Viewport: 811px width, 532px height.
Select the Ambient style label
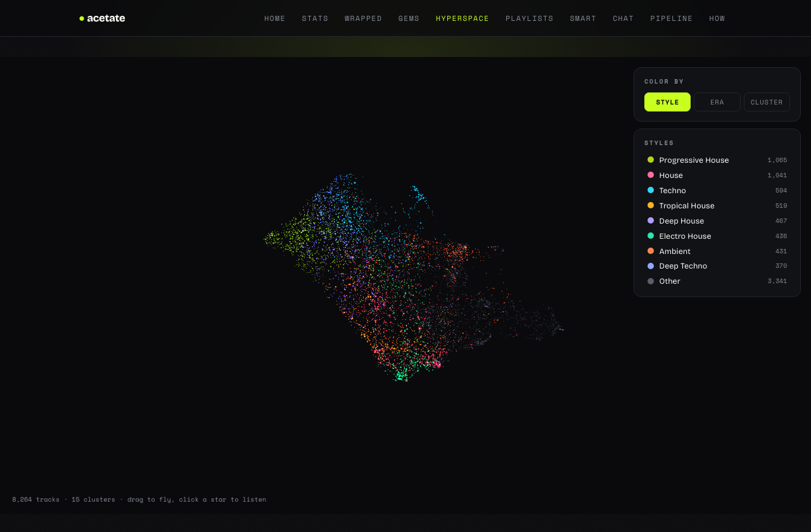[675, 251]
